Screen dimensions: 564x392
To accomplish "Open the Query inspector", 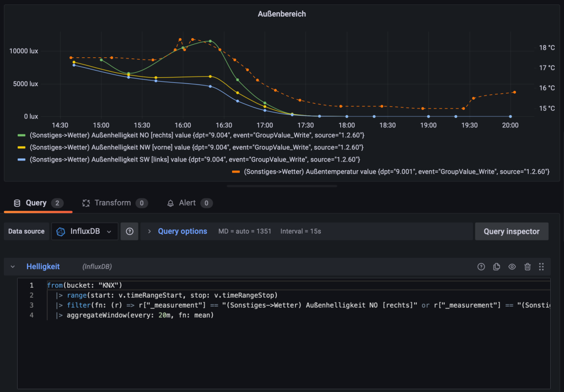I will pos(512,231).
